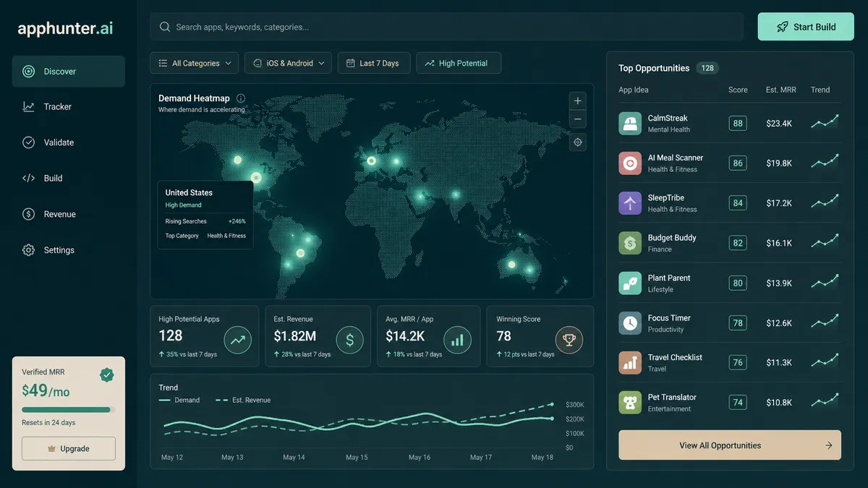The width and height of the screenshot is (868, 488).
Task: Open the Last 7 Days date filter
Action: coord(374,63)
